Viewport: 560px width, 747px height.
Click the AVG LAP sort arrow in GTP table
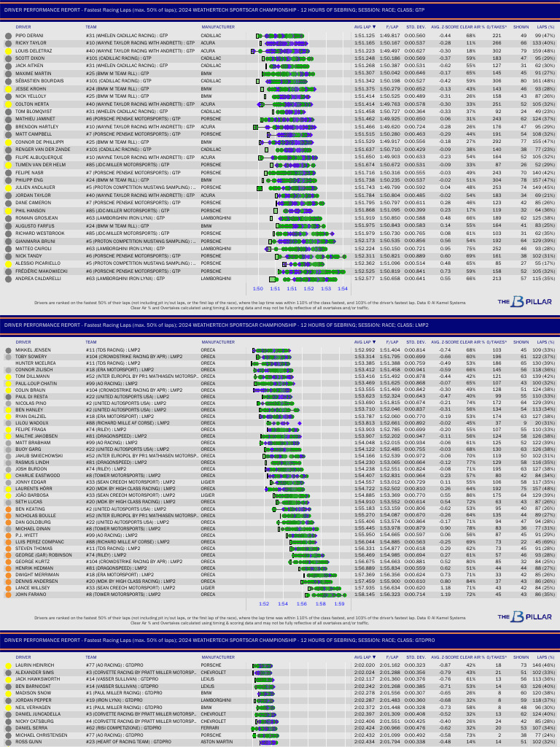(x=374, y=27)
